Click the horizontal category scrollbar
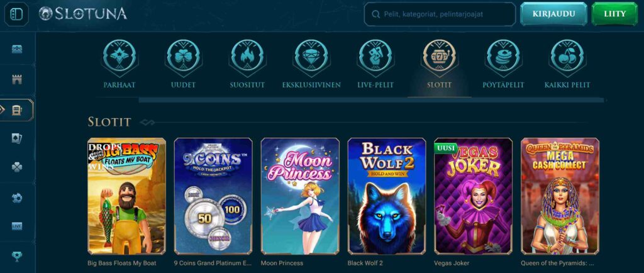Screen dimensions: 644x273 click(371, 100)
